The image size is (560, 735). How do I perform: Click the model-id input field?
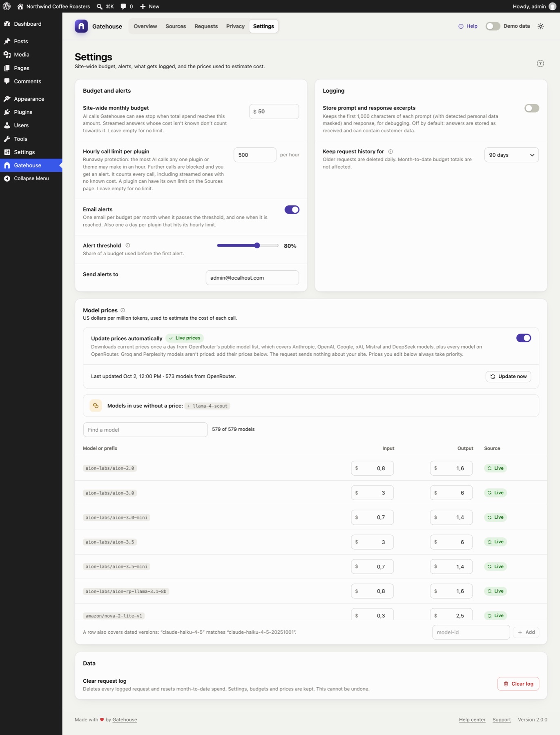(471, 633)
